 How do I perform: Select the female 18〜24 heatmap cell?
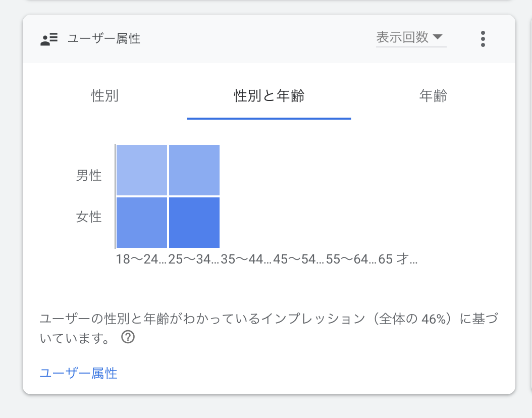click(x=142, y=223)
